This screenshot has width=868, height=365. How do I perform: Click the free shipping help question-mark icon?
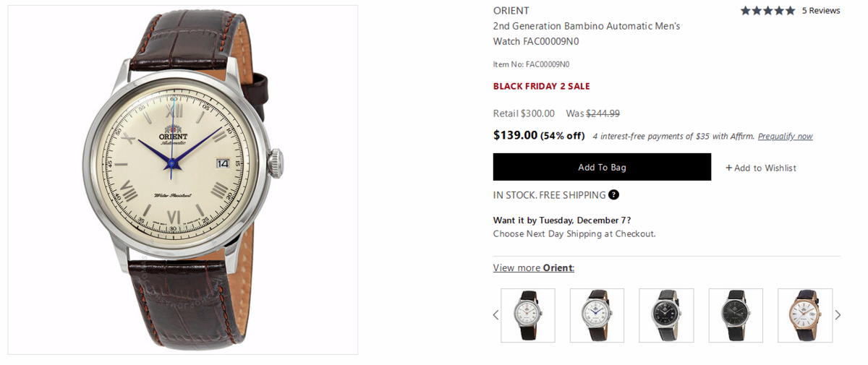click(613, 194)
